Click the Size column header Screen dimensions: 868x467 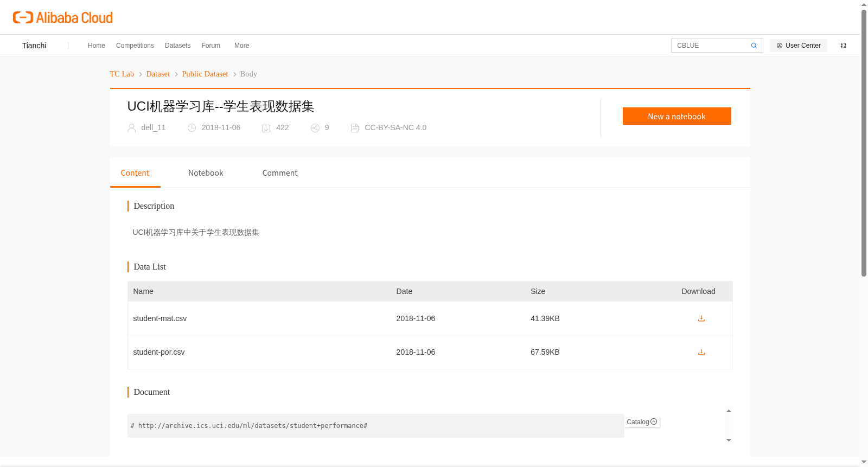pyautogui.click(x=538, y=291)
